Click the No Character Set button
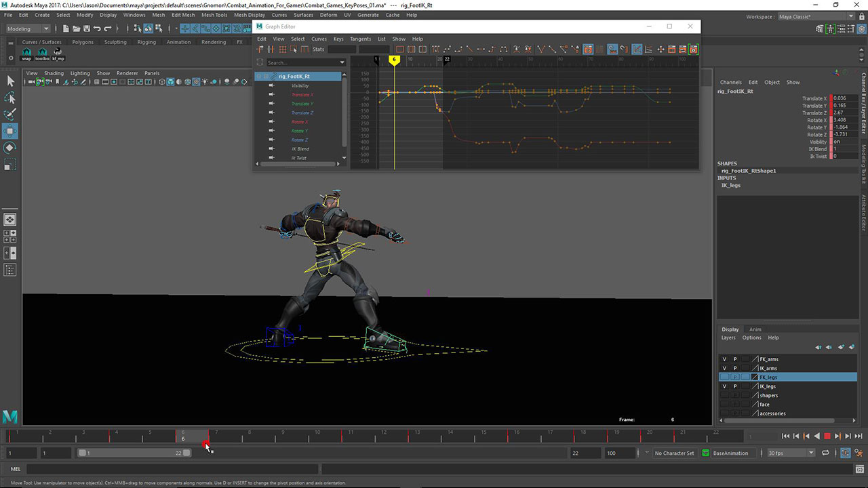Viewport: 868px width, 488px height. (x=674, y=453)
